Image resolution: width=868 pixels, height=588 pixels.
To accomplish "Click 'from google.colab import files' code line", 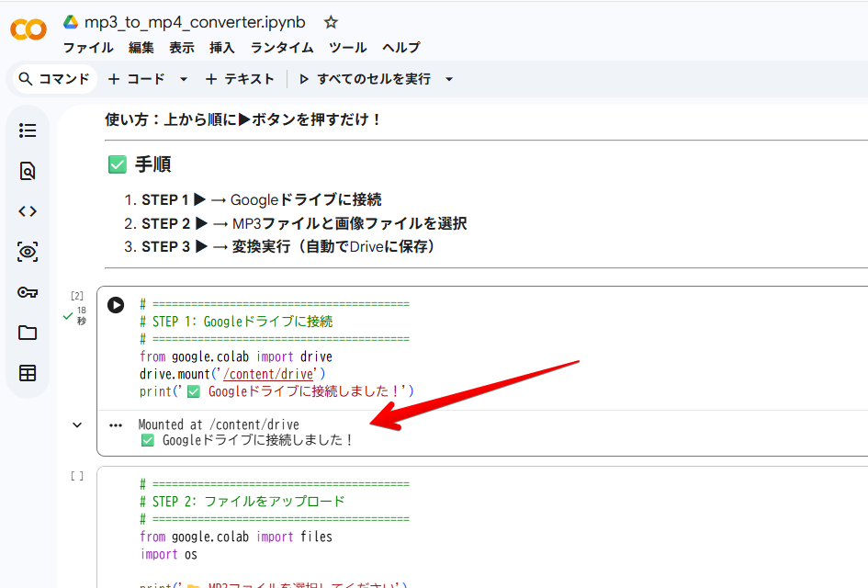I will click(x=236, y=537).
